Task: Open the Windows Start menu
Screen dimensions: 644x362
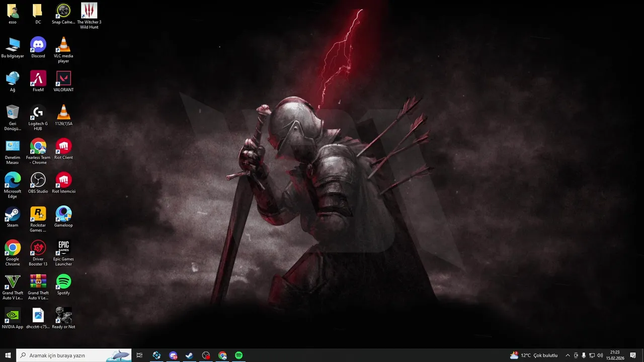Action: (8, 355)
